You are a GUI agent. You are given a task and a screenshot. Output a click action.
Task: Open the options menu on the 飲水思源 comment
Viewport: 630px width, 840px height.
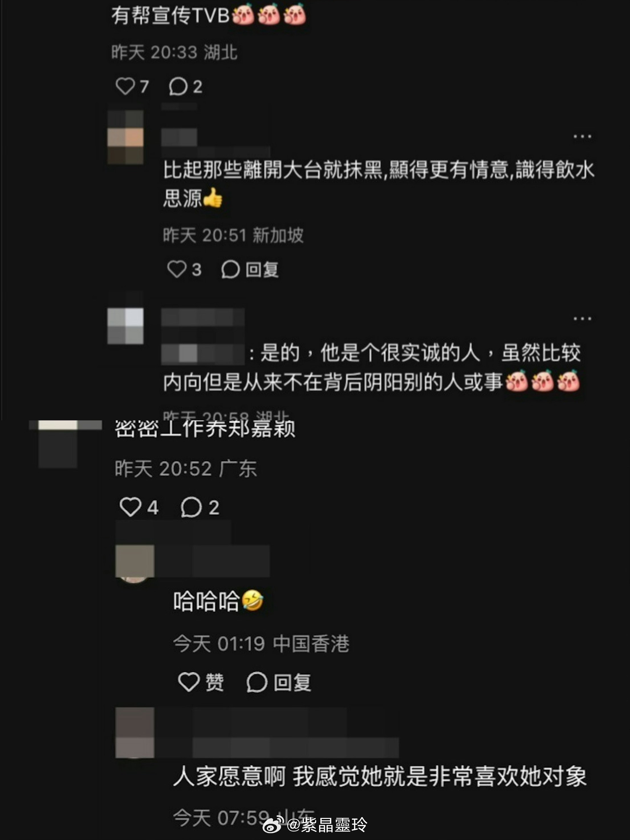click(582, 136)
